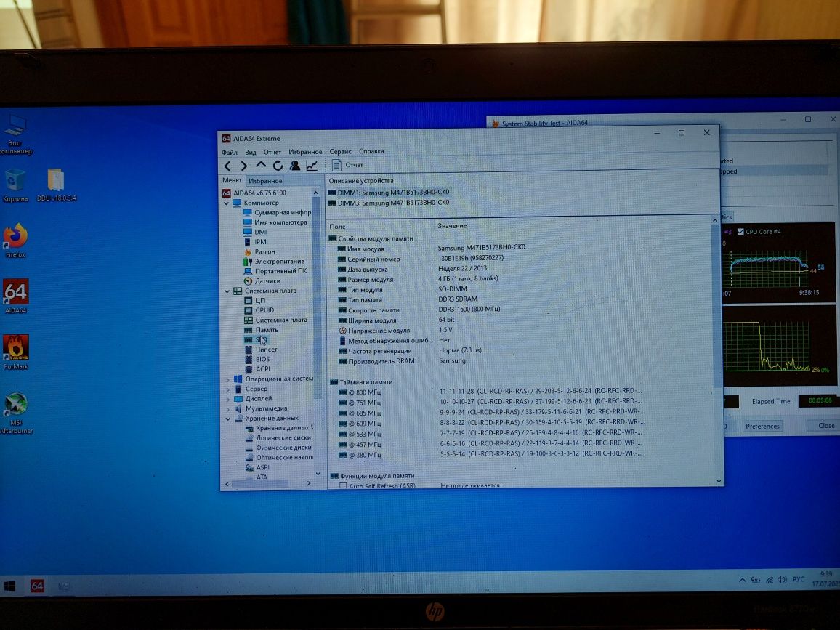
Task: Click Preferences in System Stability Test
Action: 762,427
